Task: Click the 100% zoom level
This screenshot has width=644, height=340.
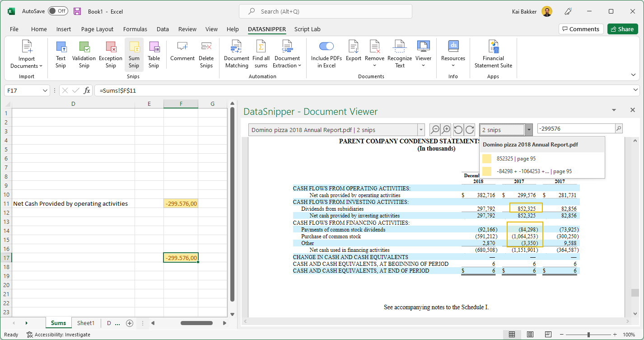Action: [629, 335]
